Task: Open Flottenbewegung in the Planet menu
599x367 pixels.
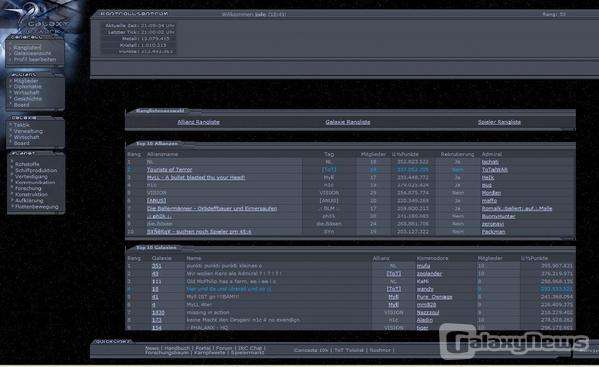Action: pos(37,207)
